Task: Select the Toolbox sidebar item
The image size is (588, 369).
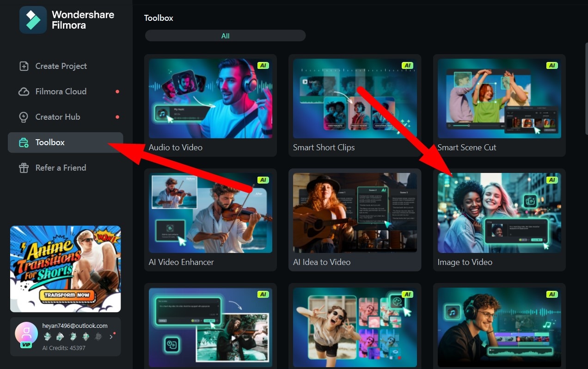Action: coord(66,142)
